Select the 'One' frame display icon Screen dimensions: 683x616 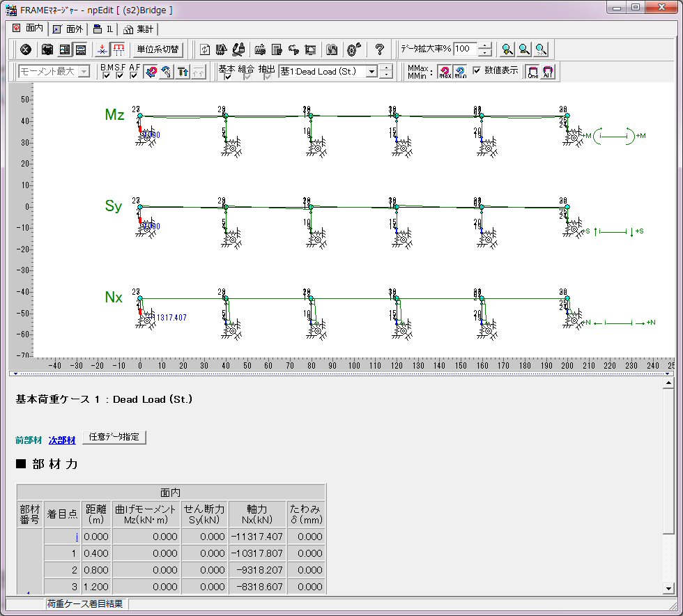533,72
